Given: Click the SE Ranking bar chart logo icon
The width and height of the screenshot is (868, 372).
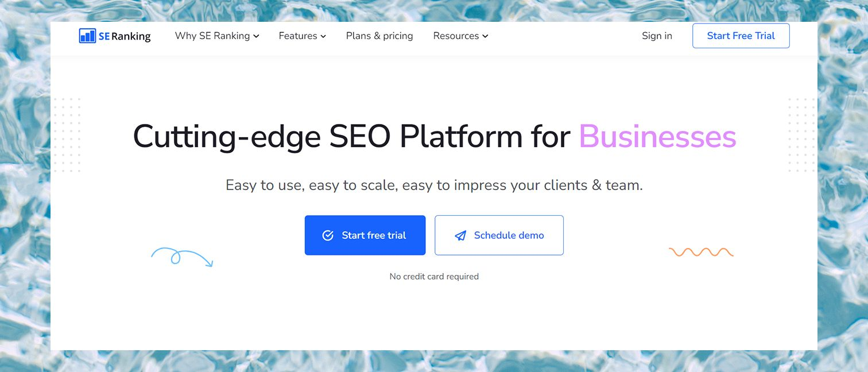Looking at the screenshot, I should pos(87,36).
